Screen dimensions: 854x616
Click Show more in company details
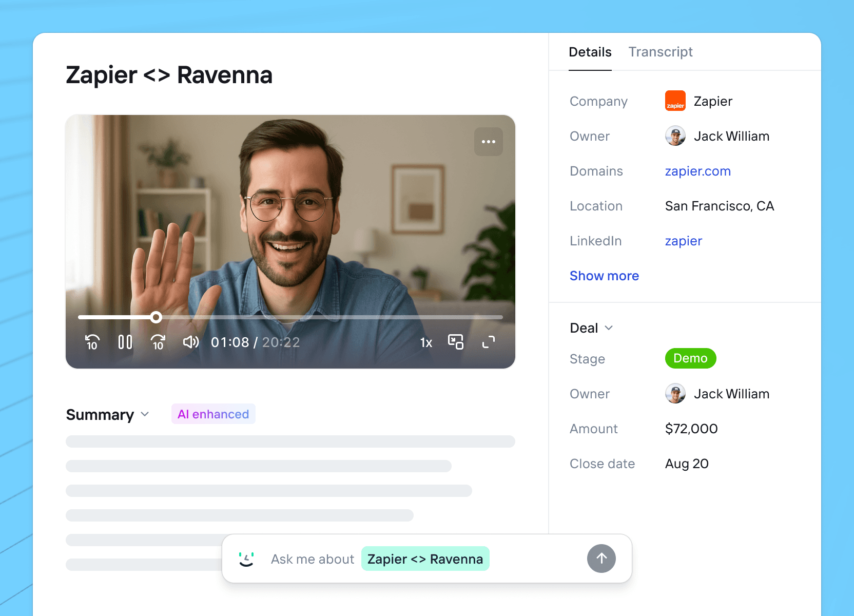pos(604,276)
